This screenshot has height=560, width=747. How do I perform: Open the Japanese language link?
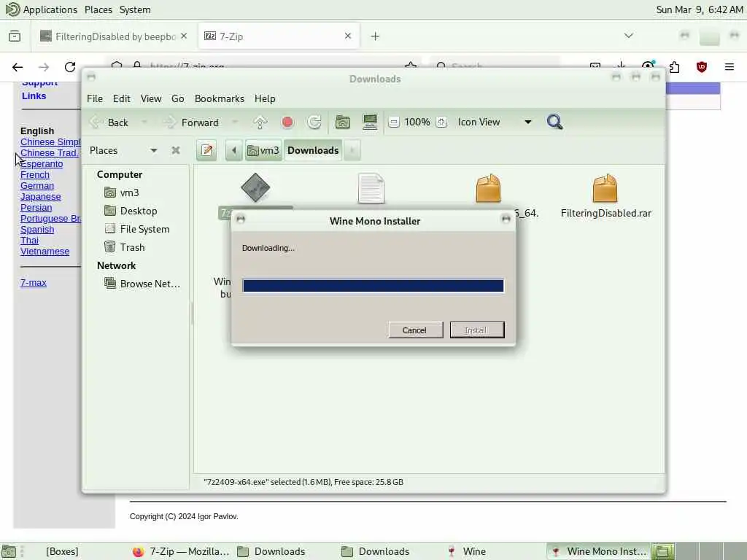41,197
